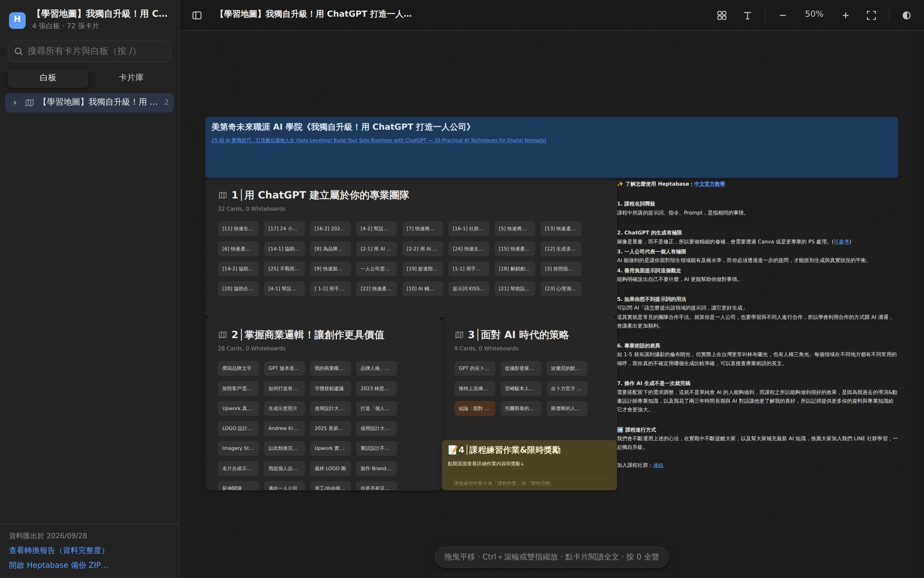
Task: Focus the card and whiteboard search field
Action: 89,51
